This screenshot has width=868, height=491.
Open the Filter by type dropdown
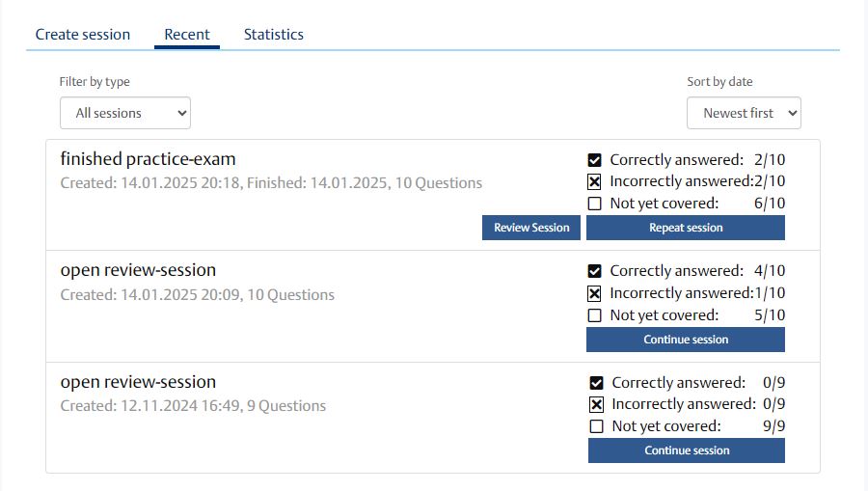point(125,113)
